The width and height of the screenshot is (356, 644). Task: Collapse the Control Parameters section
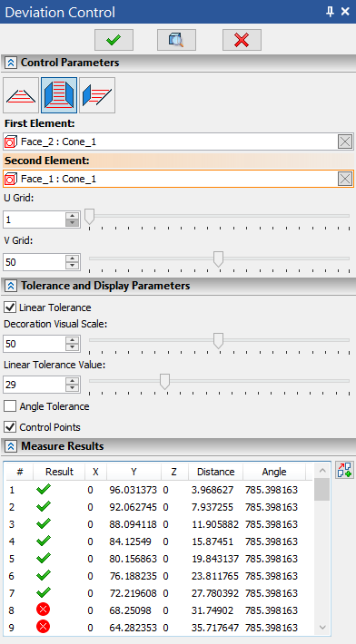[10, 63]
